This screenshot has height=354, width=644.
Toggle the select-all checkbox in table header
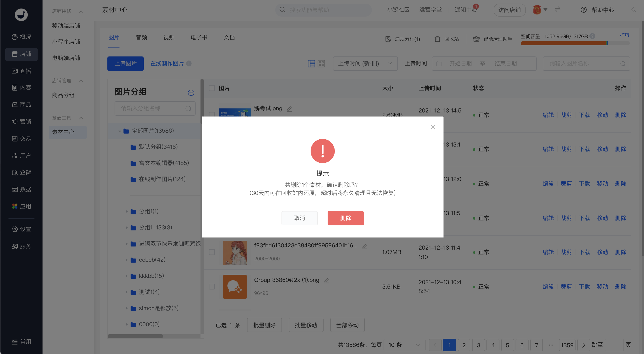click(x=212, y=88)
